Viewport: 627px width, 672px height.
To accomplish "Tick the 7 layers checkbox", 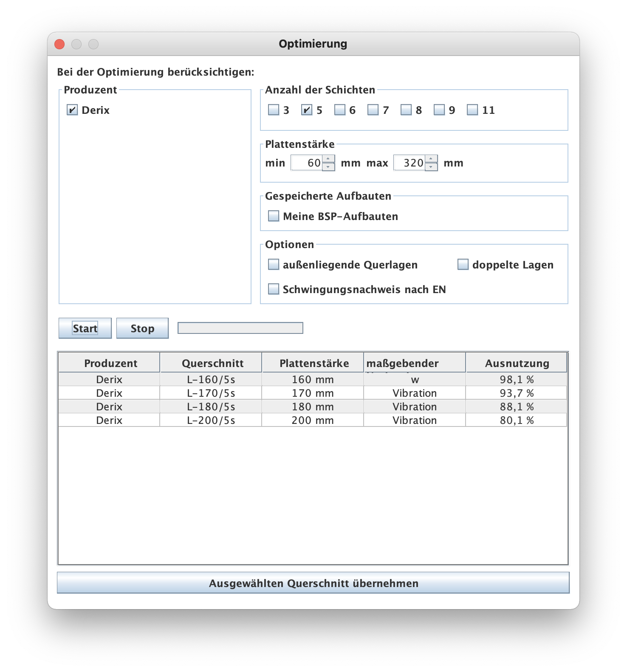I will point(373,110).
